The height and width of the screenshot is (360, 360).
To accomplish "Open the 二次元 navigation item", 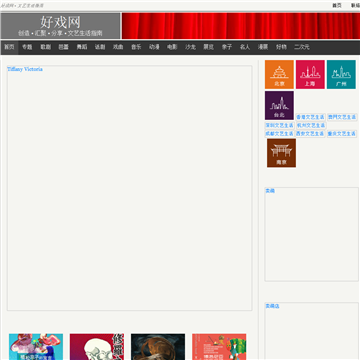I will 302,47.
